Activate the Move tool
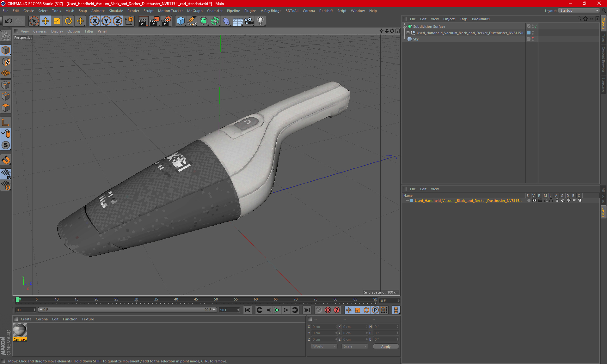 [46, 21]
